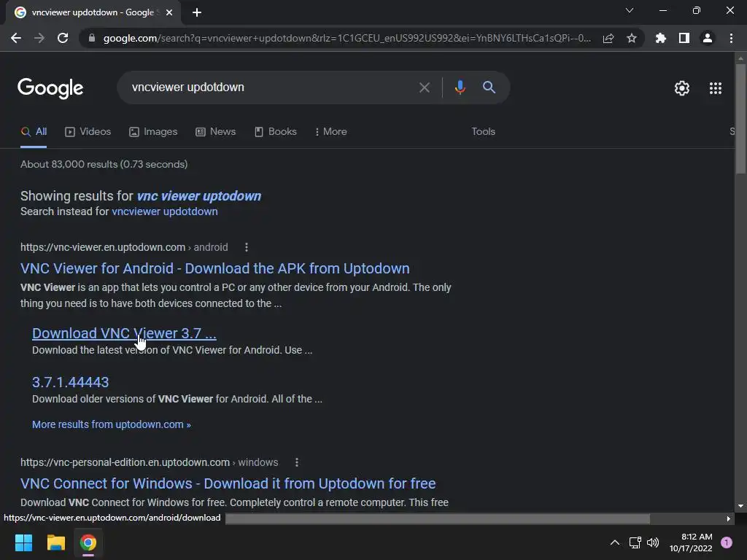This screenshot has width=747, height=560.
Task: Open network status tray icon
Action: [635, 542]
